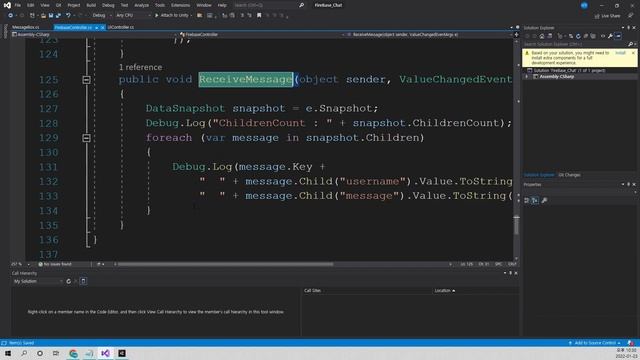Click the Call Sites column header
Image resolution: width=640 pixels, height=360 pixels.
313,291
